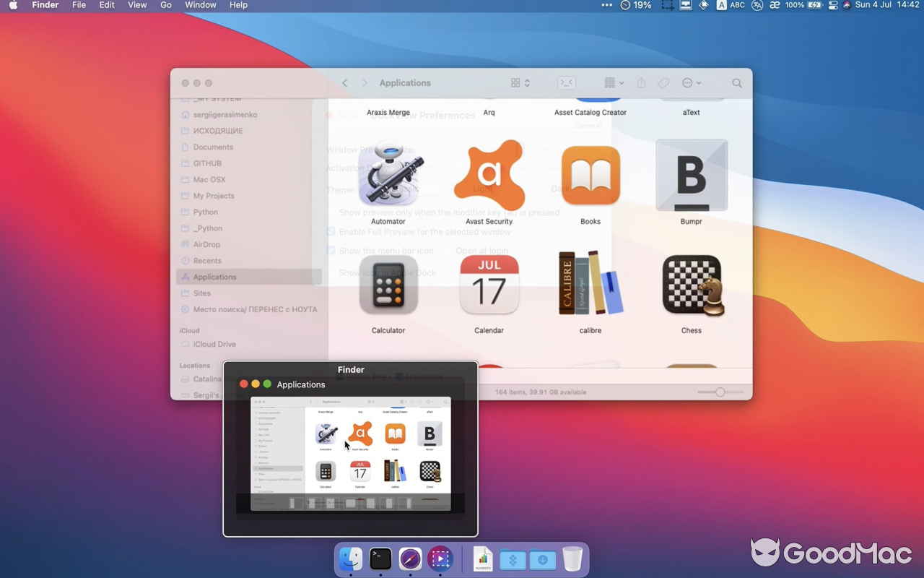Go back using the navigation arrow
The height and width of the screenshot is (578, 924).
tap(344, 82)
